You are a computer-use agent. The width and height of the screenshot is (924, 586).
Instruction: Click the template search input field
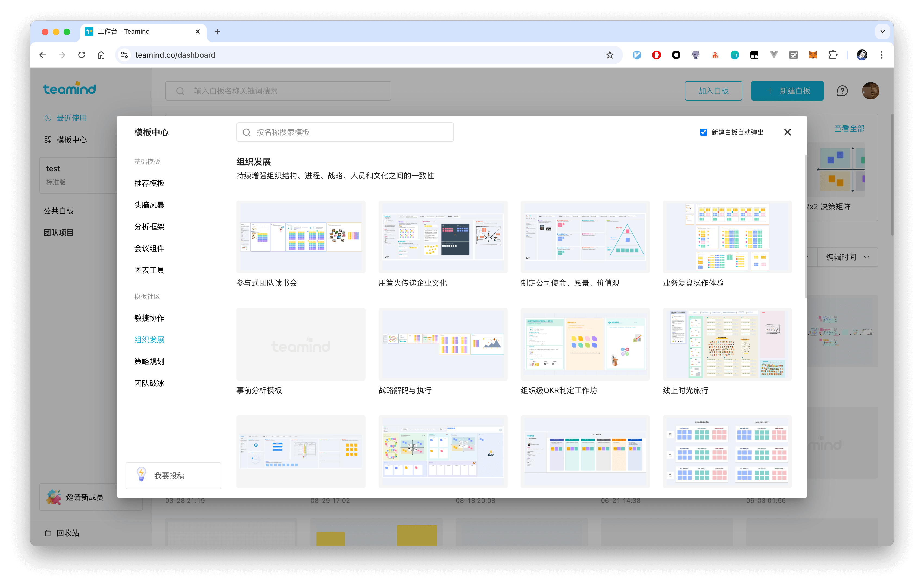pos(345,132)
